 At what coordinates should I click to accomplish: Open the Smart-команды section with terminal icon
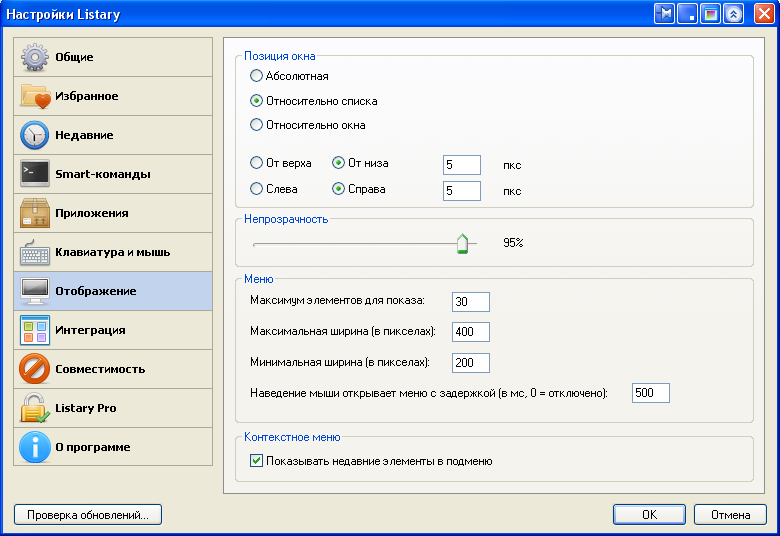pyautogui.click(x=113, y=174)
